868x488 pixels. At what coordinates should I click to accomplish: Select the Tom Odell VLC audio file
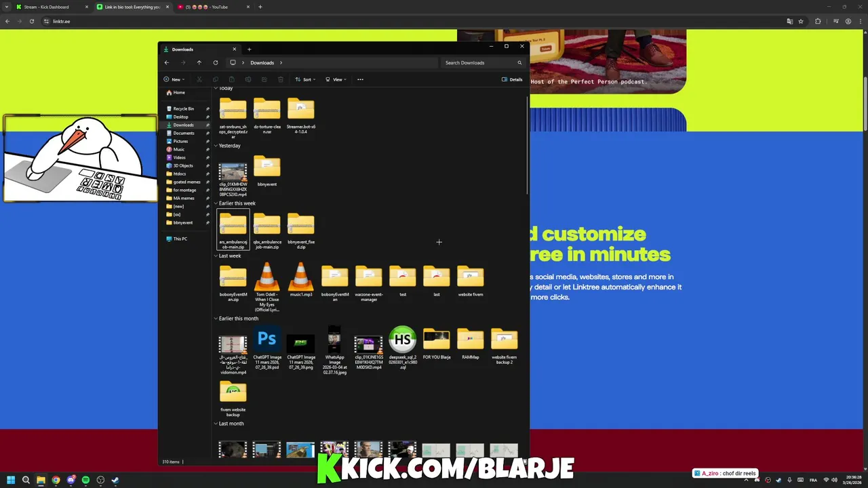pos(267,287)
